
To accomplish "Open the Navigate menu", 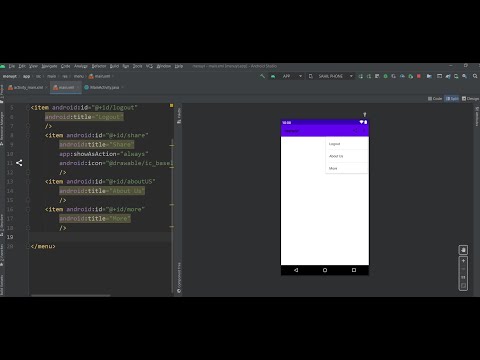I will [49, 66].
